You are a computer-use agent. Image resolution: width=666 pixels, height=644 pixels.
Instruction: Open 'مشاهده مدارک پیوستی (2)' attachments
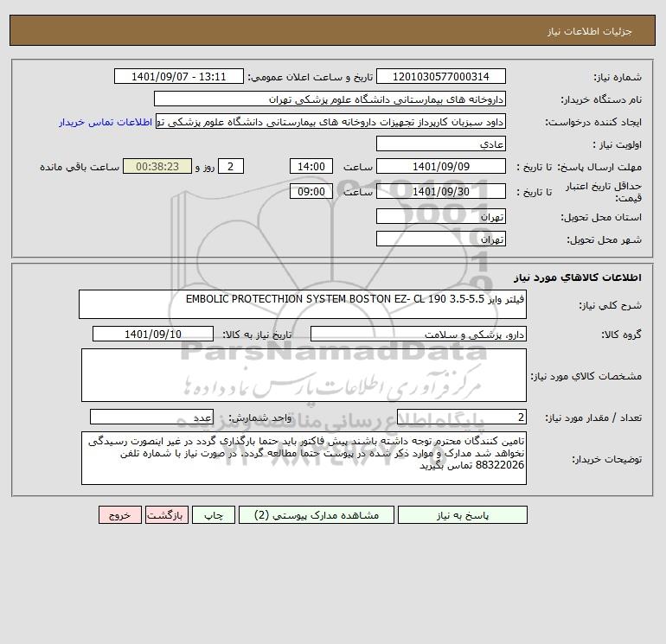(x=316, y=515)
